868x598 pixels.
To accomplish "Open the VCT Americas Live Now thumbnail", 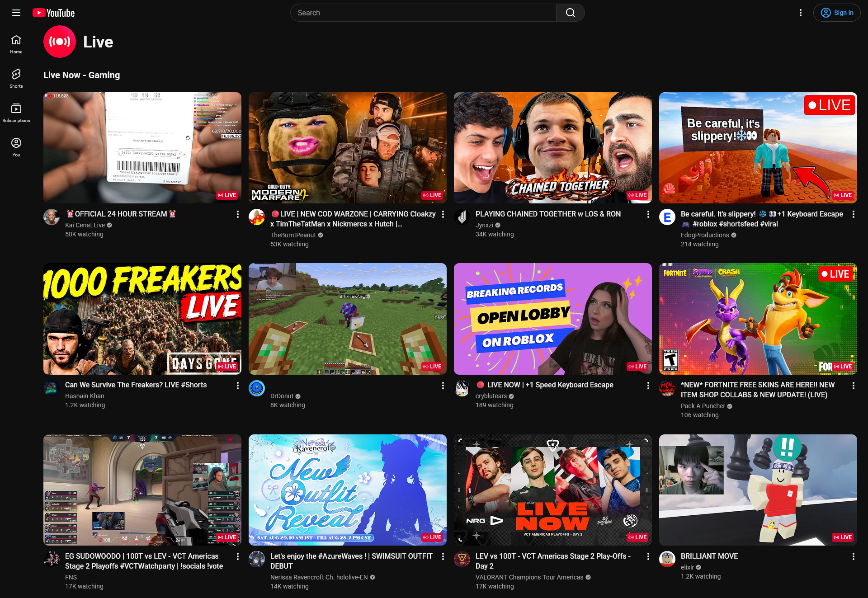I will coord(553,490).
